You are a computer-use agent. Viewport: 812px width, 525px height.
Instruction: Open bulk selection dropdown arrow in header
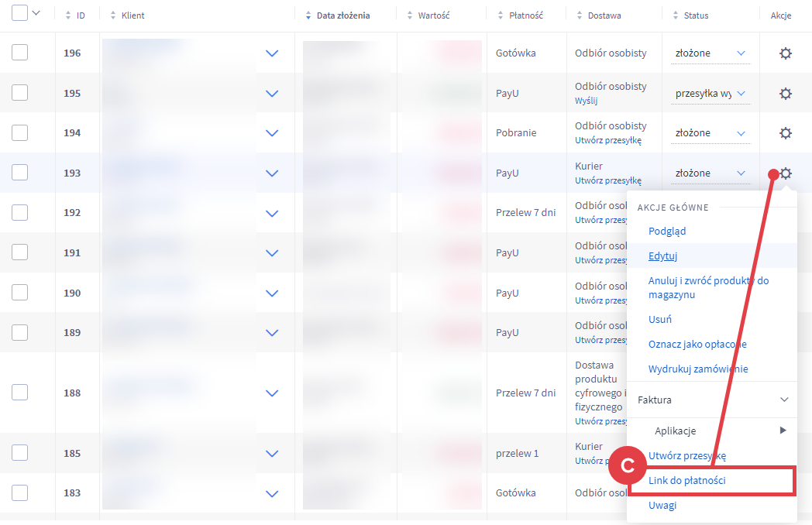click(36, 13)
